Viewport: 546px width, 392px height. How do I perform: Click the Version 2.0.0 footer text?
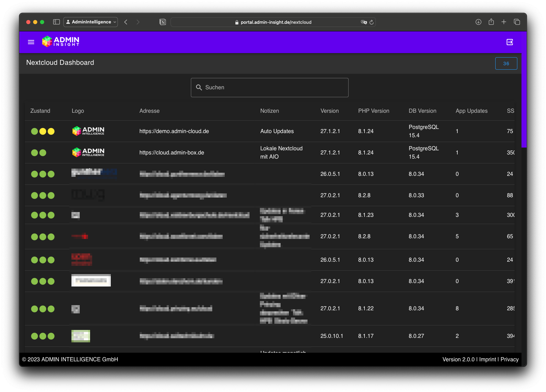click(x=458, y=360)
